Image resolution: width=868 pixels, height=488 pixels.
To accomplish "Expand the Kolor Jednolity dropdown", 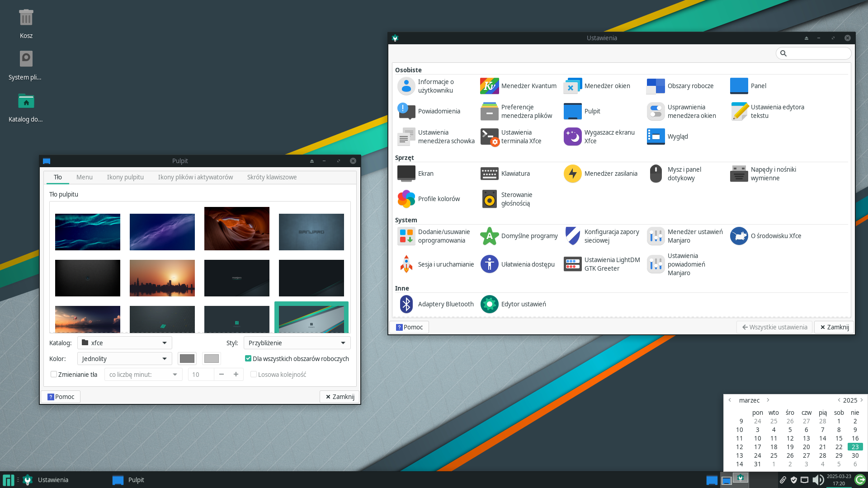I will 124,359.
